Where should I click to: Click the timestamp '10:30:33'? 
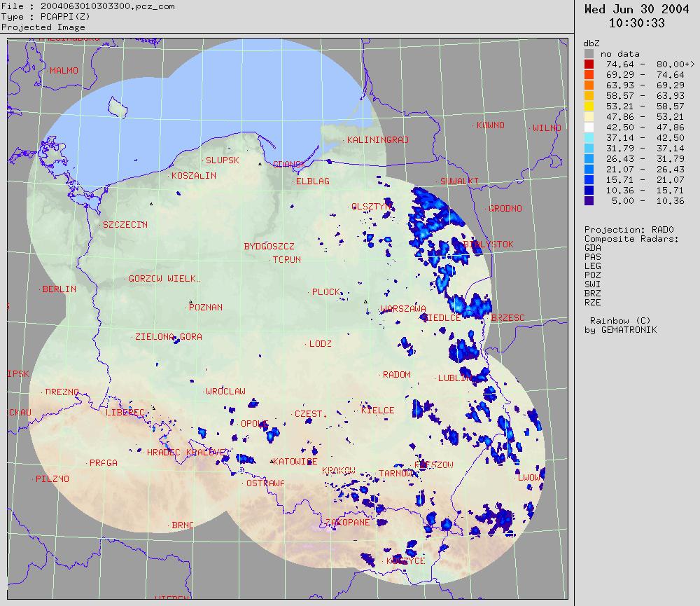click(x=636, y=23)
